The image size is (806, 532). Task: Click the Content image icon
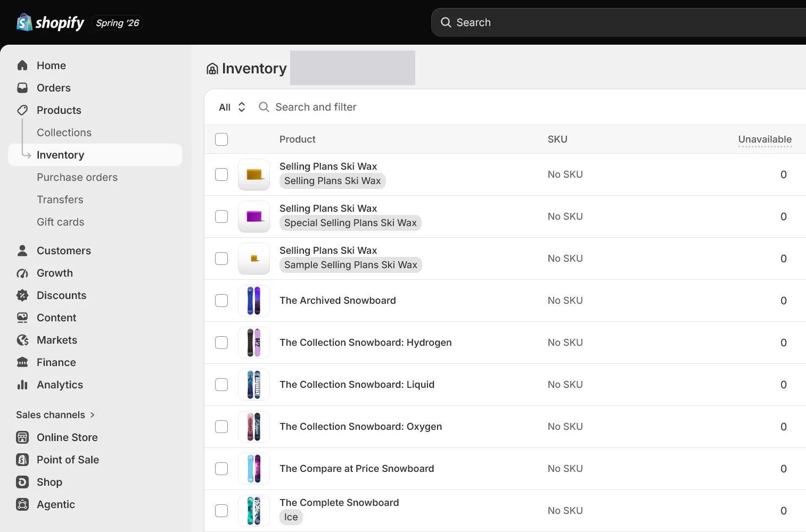tap(22, 318)
